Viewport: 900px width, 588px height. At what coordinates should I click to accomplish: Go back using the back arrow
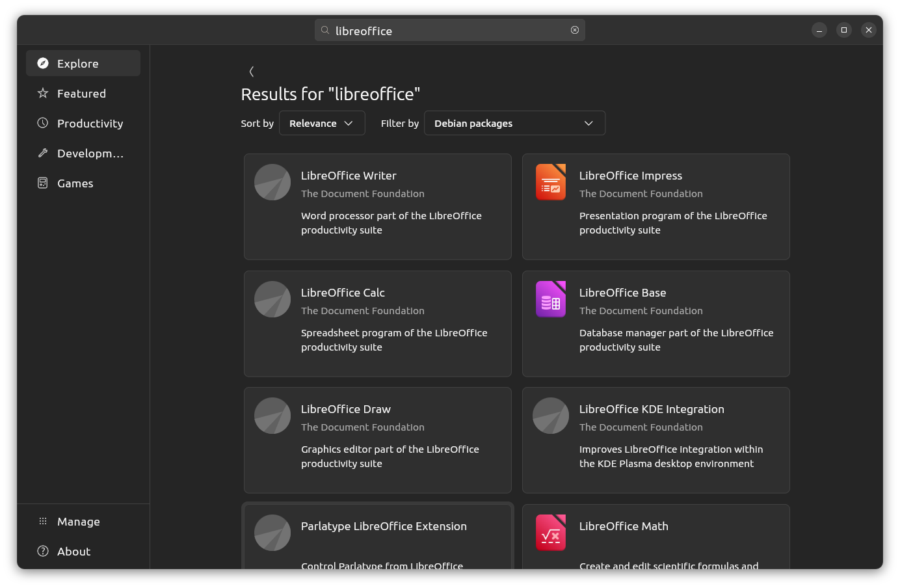click(252, 72)
